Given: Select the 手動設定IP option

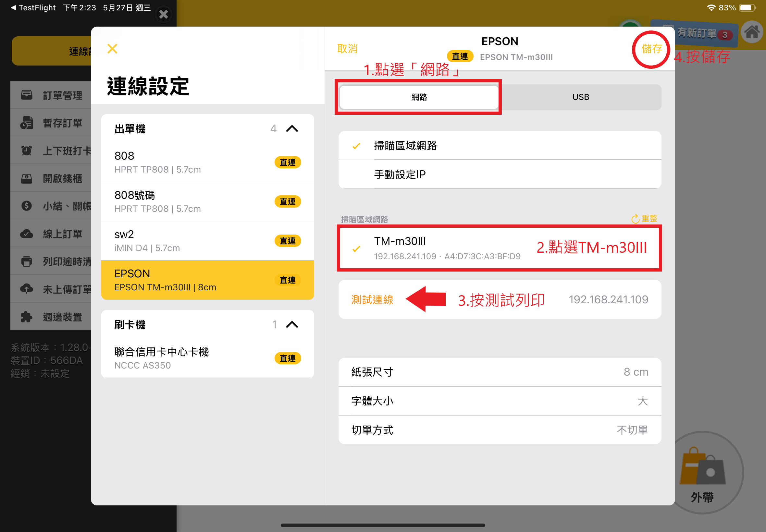Looking at the screenshot, I should (500, 174).
